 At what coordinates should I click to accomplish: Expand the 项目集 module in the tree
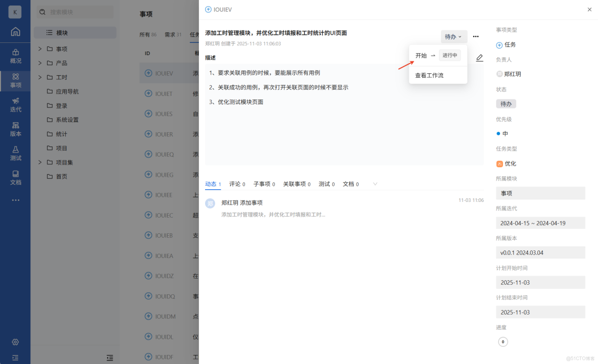pos(40,162)
